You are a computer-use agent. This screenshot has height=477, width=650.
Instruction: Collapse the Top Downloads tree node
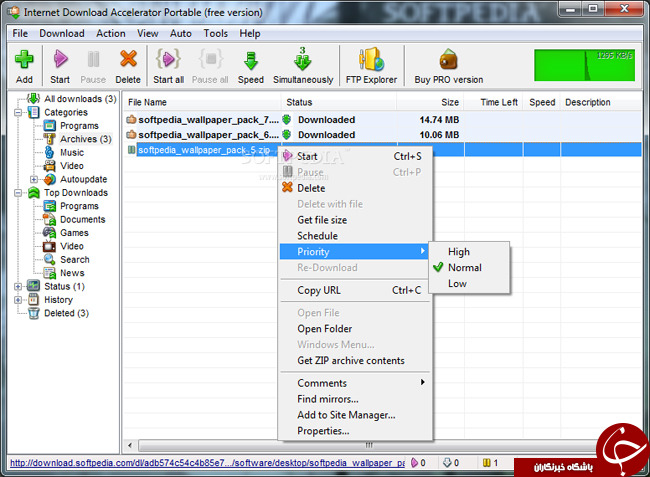point(18,193)
